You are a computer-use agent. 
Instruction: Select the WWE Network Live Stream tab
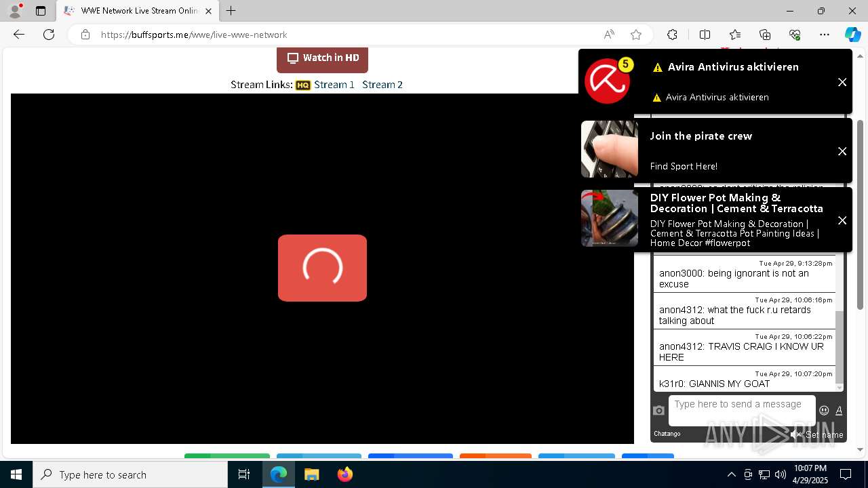pyautogui.click(x=138, y=11)
